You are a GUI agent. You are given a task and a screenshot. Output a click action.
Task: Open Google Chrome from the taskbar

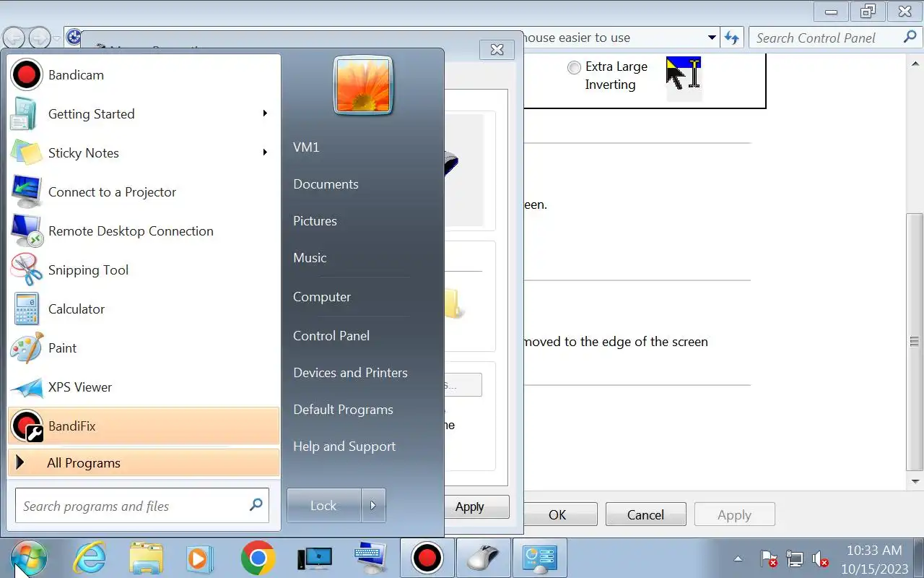[258, 558]
